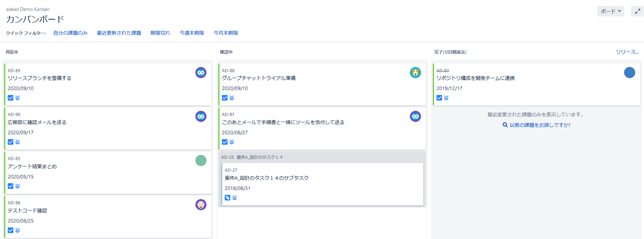Click the assignee avatar on card AD-89
The image size is (644, 239).
click(201, 73)
